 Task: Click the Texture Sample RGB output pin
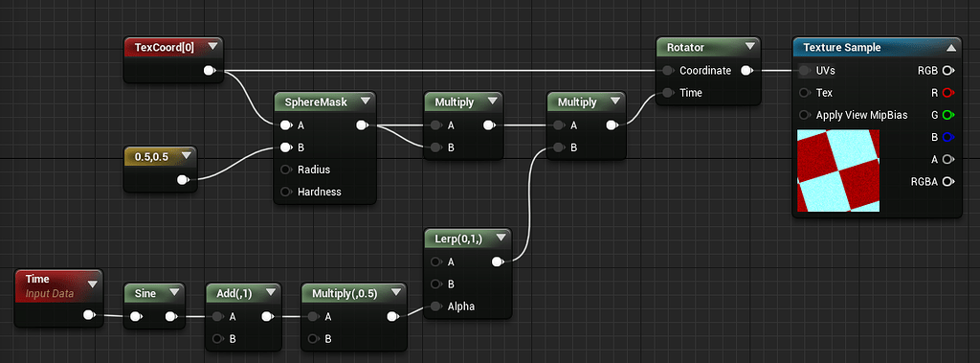tap(948, 71)
